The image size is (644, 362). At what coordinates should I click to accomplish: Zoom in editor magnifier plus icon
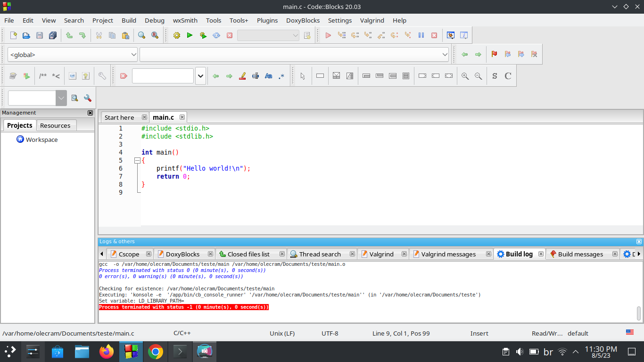pos(465,76)
